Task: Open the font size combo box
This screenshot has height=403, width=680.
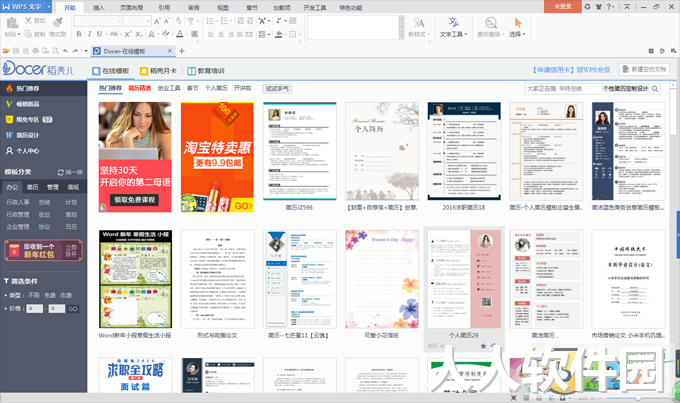Action: coord(137,21)
